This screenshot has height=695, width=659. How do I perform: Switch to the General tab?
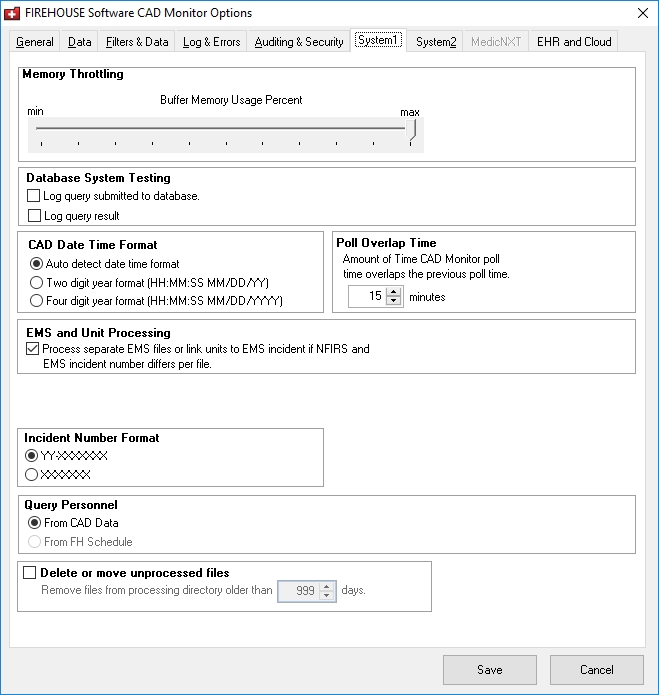tap(35, 42)
